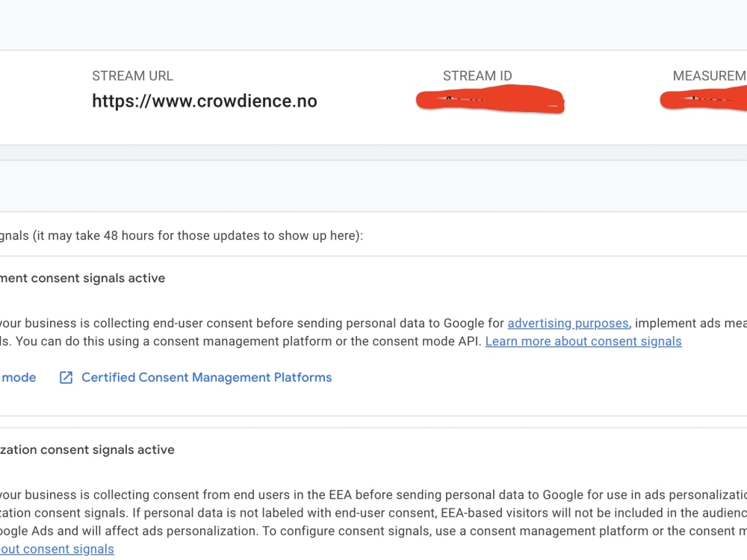
Task: Select the personalization consent signals active heading
Action: pyautogui.click(x=87, y=449)
